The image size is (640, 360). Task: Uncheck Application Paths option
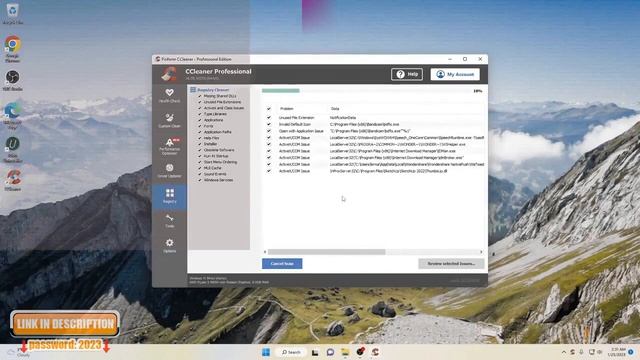coord(200,132)
